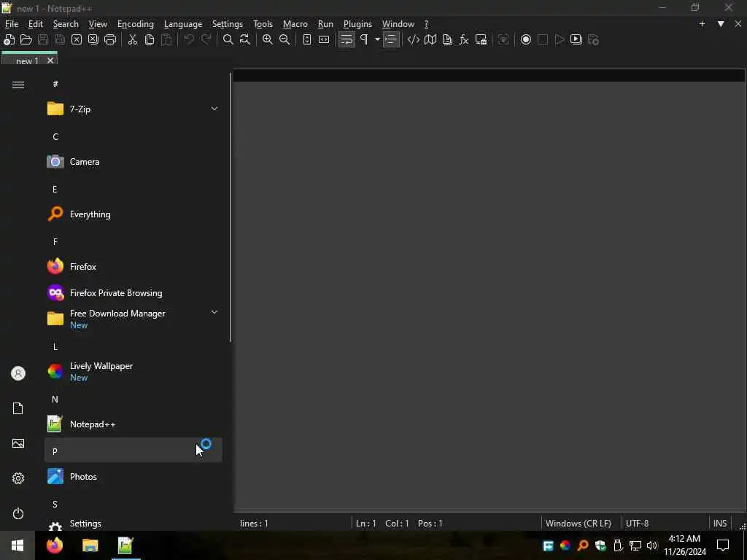This screenshot has width=747, height=560.
Task: Click the plus button right of menu bar
Action: tap(702, 24)
